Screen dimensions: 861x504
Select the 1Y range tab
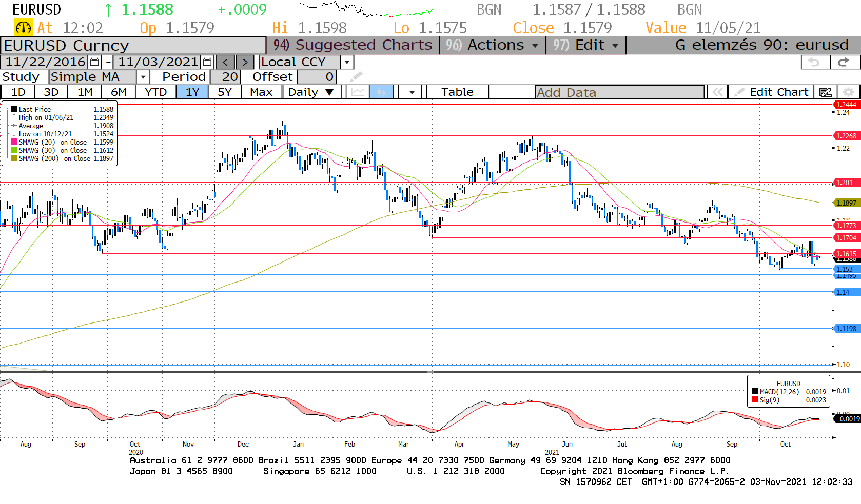192,92
